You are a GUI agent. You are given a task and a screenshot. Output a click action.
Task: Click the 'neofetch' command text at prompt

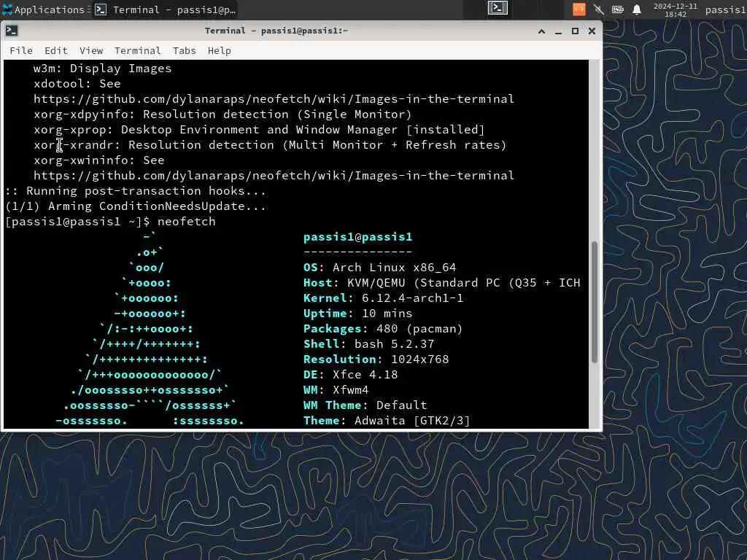(x=186, y=222)
